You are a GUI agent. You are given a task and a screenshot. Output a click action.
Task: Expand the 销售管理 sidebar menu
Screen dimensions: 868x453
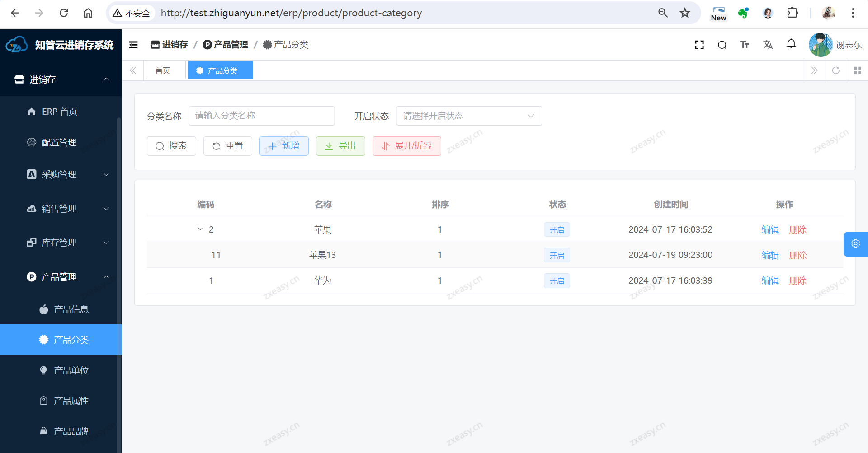(68, 209)
